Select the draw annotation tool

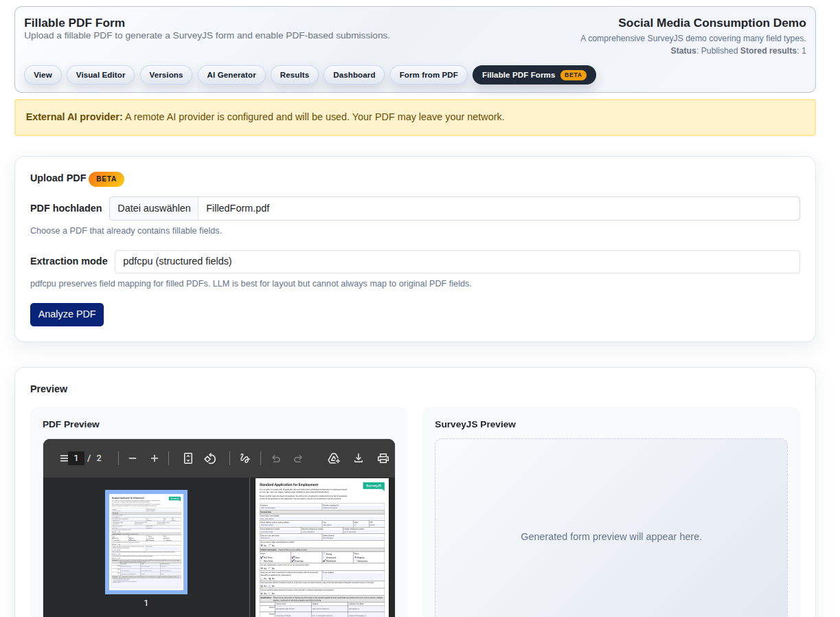245,458
